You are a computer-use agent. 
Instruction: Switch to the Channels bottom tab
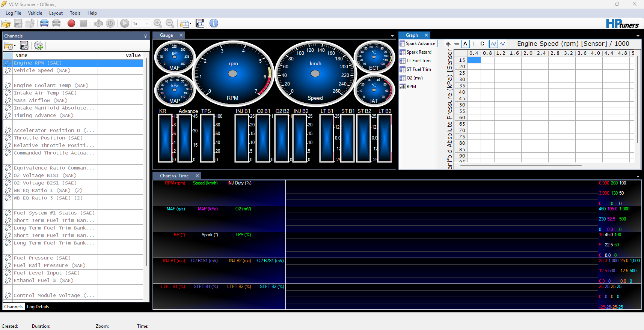14,307
